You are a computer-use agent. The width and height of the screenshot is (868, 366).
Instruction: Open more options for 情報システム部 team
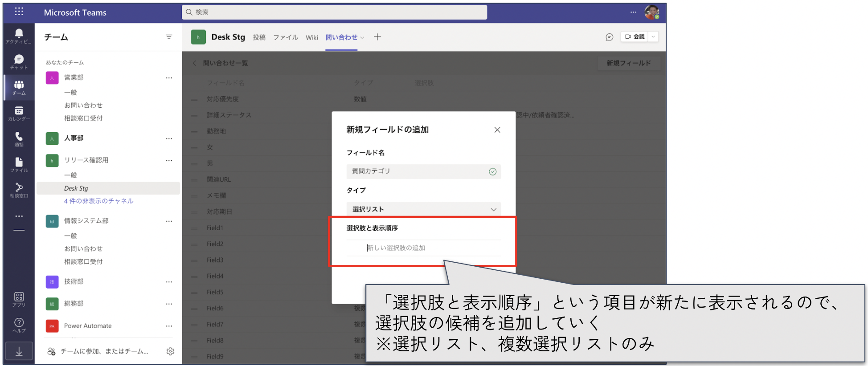169,221
